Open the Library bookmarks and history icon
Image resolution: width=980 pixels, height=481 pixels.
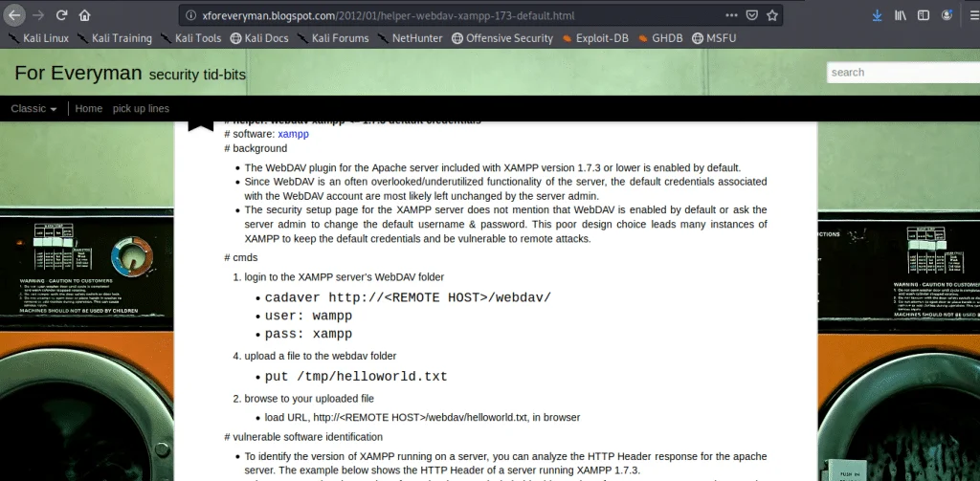click(x=901, y=15)
